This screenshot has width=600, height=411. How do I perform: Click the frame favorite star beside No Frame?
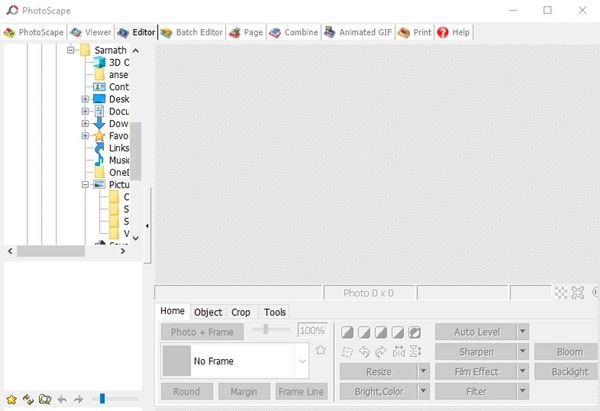pyautogui.click(x=321, y=351)
